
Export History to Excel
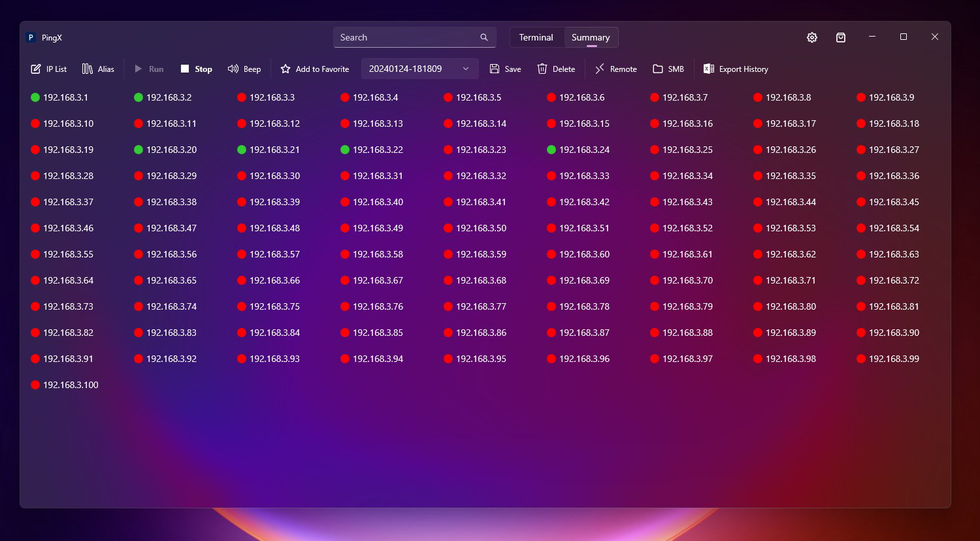click(x=736, y=69)
